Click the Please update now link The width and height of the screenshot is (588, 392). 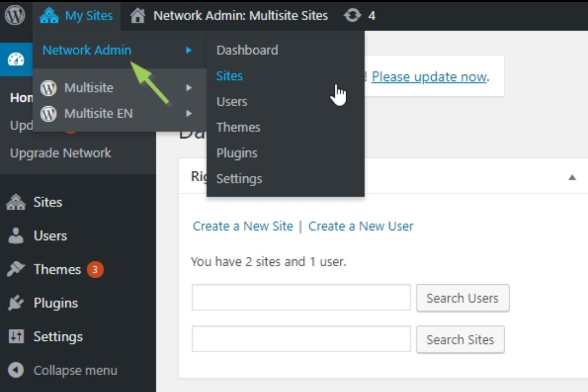coord(429,77)
